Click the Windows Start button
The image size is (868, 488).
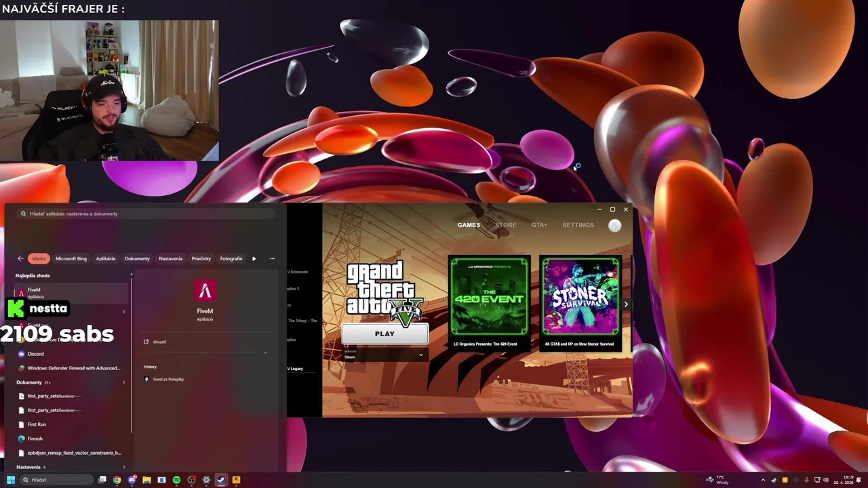(10, 480)
